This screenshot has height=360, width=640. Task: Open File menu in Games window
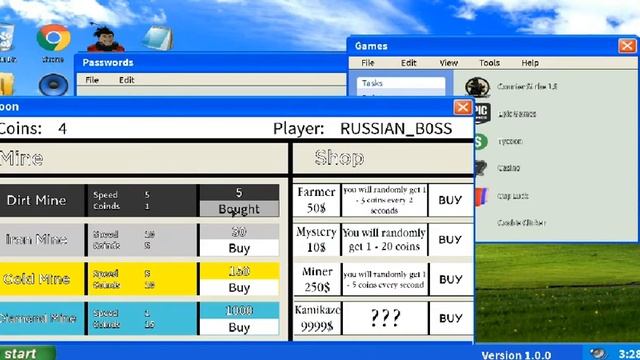tap(367, 63)
